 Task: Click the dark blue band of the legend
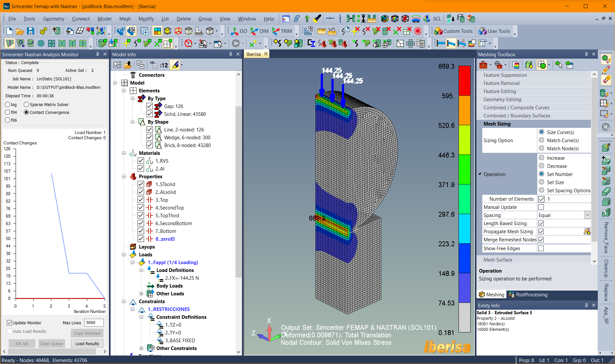click(x=464, y=258)
